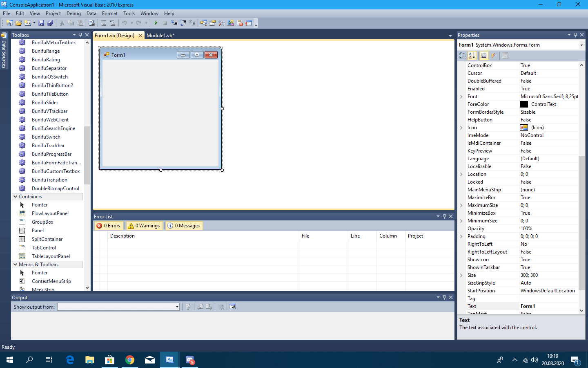Click the ForeColor black color swatch
The image size is (588, 368).
[524, 104]
